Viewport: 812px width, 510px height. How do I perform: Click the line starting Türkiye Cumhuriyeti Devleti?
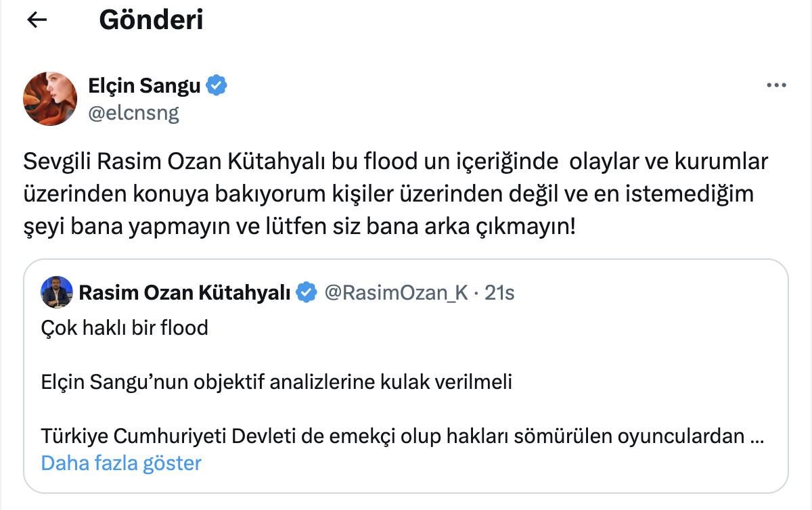[392, 436]
